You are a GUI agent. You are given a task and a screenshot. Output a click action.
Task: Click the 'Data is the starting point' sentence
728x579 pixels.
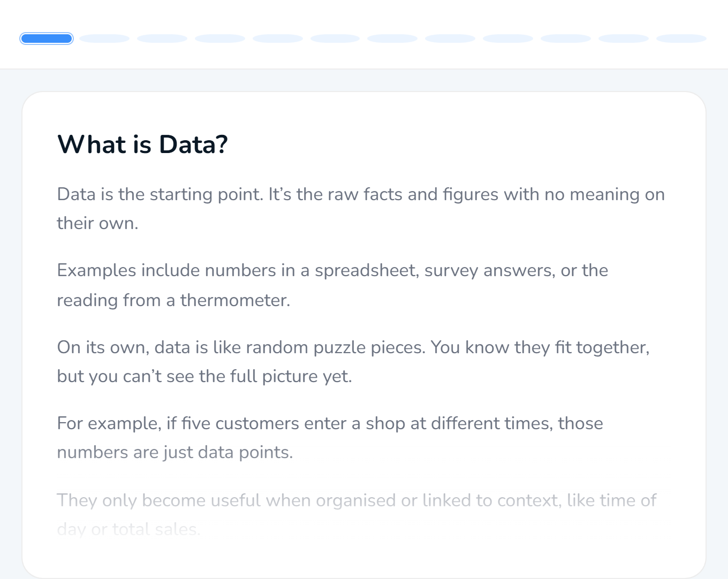point(160,194)
